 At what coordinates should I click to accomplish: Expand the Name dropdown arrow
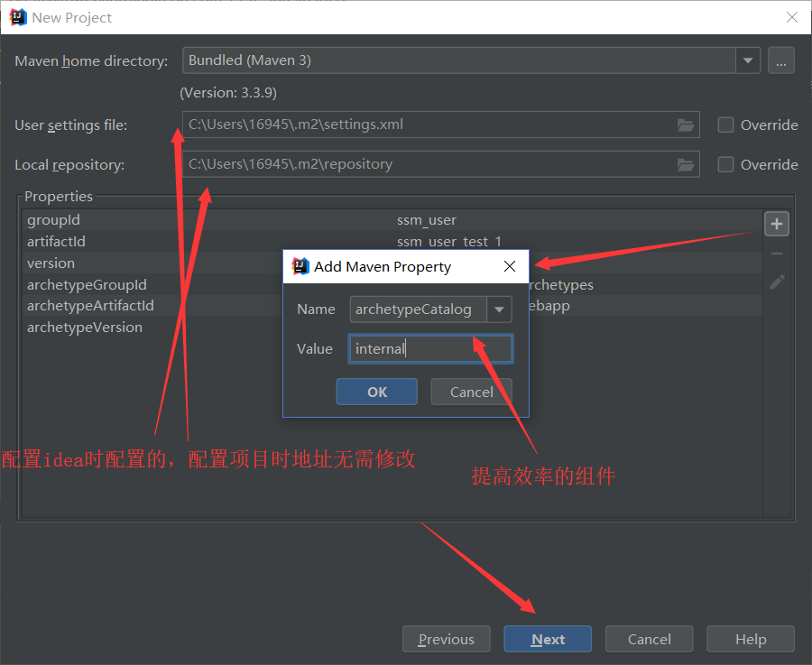pos(499,309)
